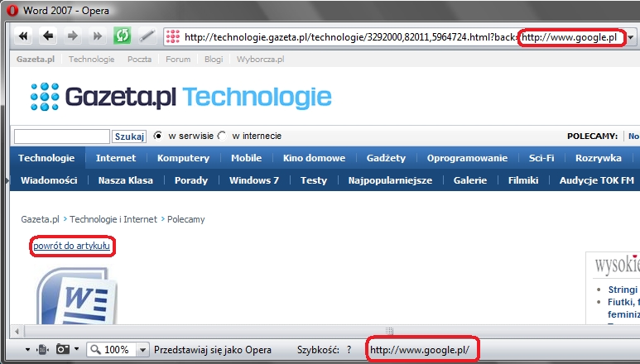Viewport: 640px width, 364px height.
Task: Click the camera icon in status bar
Action: [x=62, y=349]
